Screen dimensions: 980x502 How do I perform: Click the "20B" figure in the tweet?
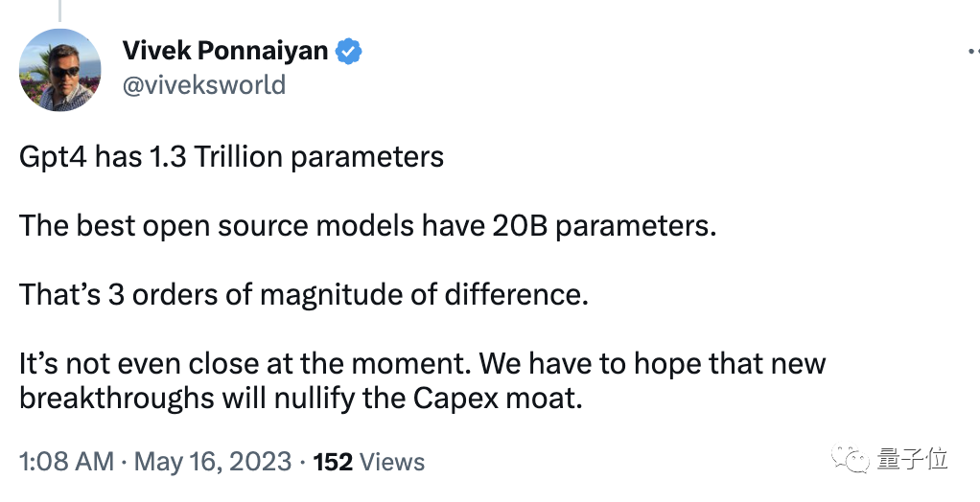[x=519, y=226]
